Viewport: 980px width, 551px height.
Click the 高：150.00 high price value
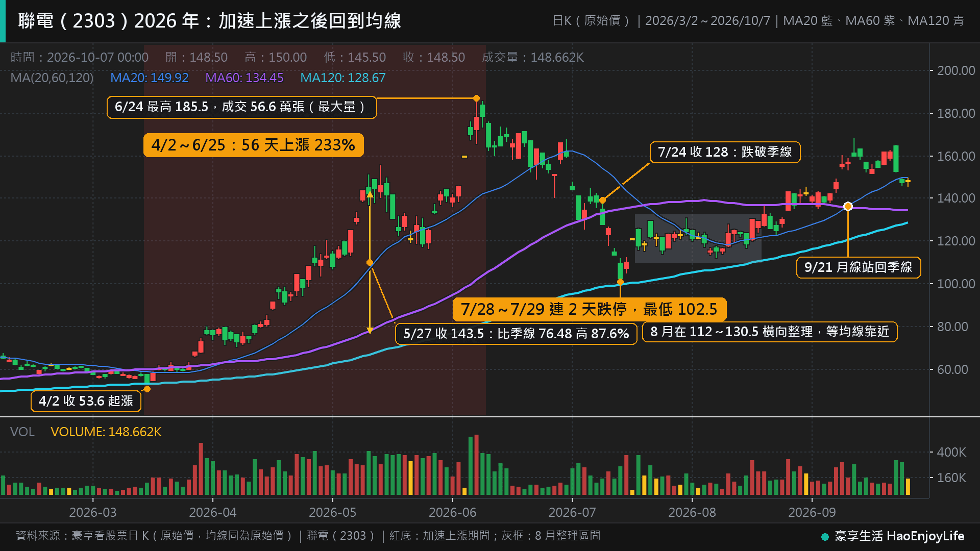[276, 57]
